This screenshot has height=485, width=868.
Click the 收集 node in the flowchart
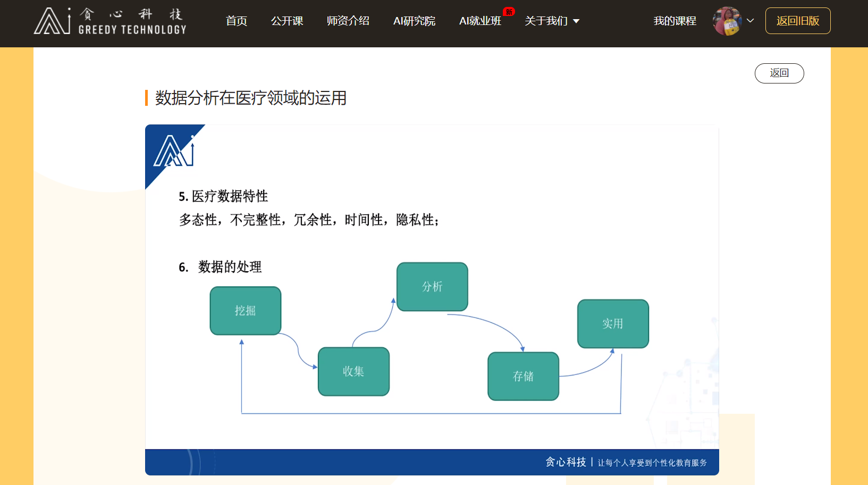353,372
